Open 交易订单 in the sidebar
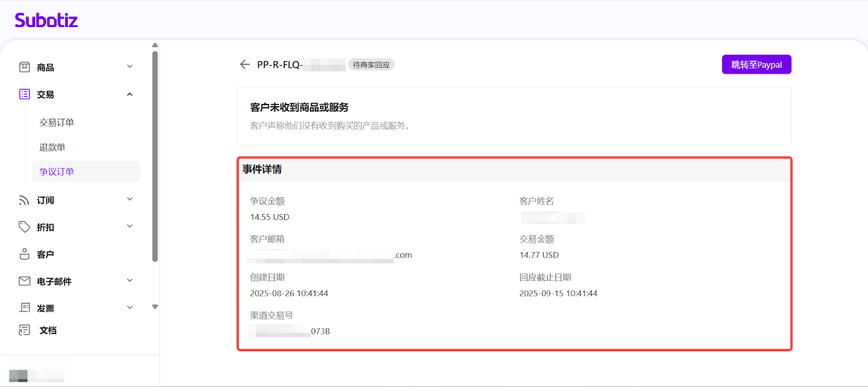The height and width of the screenshot is (387, 868). [57, 122]
